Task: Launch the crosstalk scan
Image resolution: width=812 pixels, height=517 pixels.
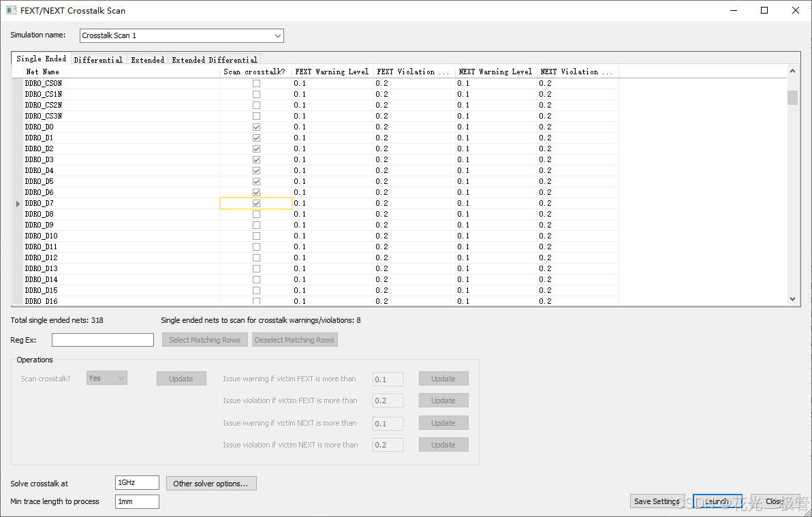Action: (x=717, y=501)
